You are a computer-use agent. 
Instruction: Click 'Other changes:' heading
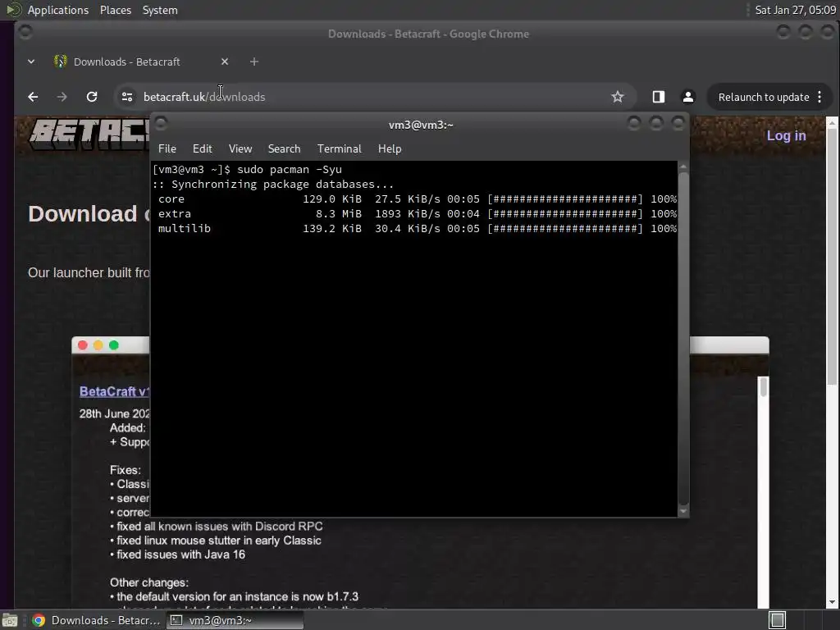tap(149, 583)
